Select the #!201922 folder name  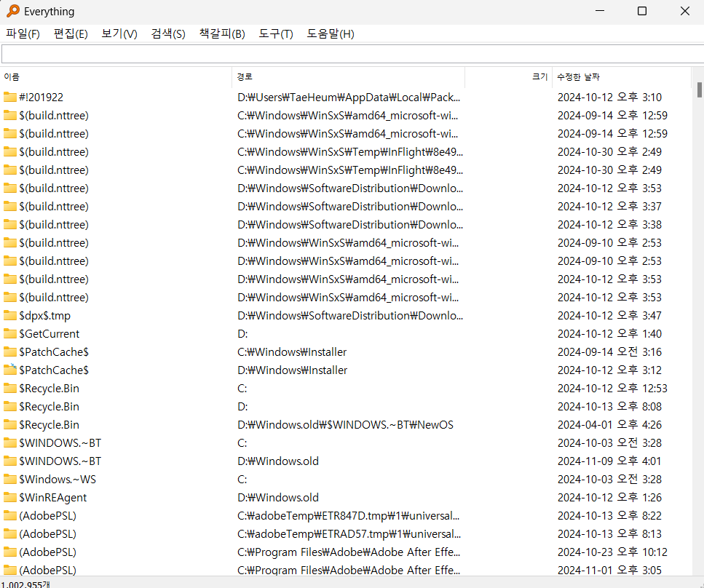coord(41,98)
